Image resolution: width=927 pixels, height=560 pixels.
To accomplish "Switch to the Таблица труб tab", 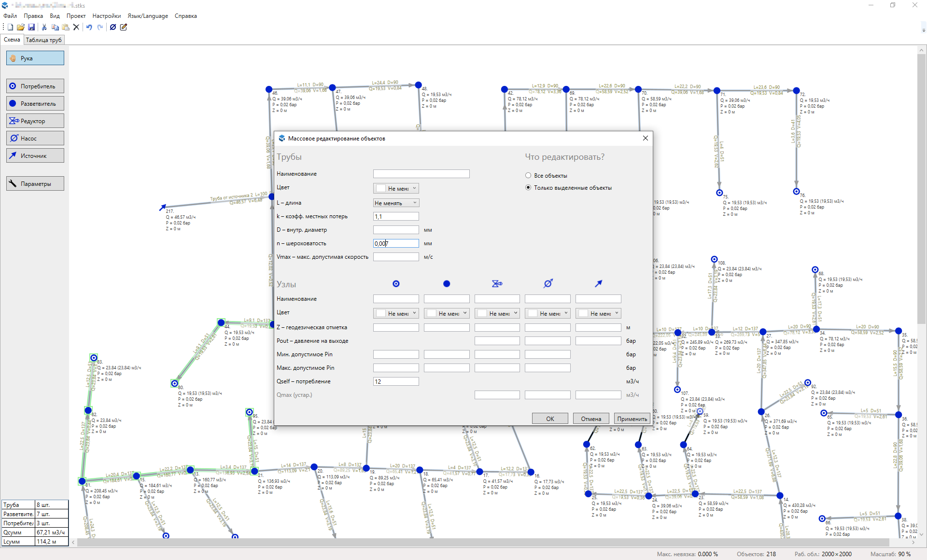I will (43, 40).
